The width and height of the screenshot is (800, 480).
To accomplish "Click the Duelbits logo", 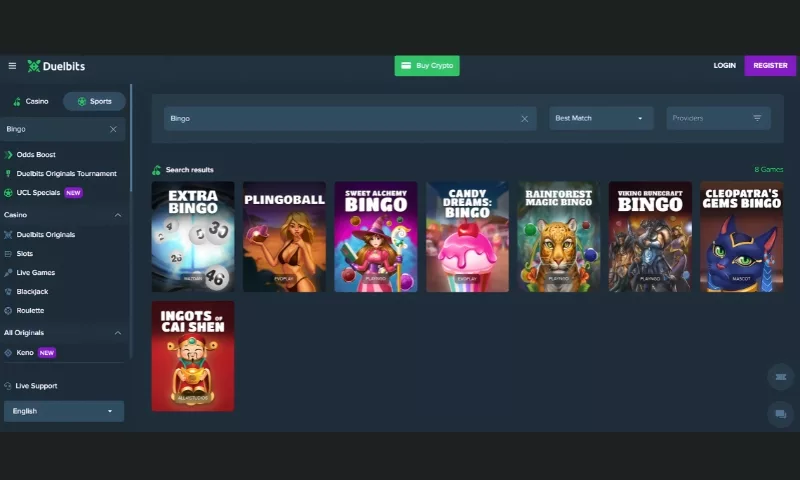I will (56, 66).
